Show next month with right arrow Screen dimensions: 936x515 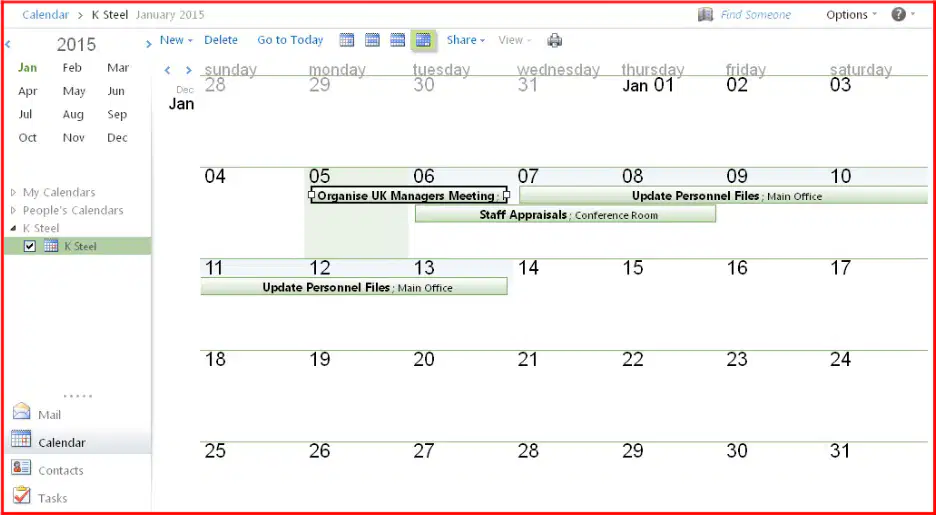(189, 70)
